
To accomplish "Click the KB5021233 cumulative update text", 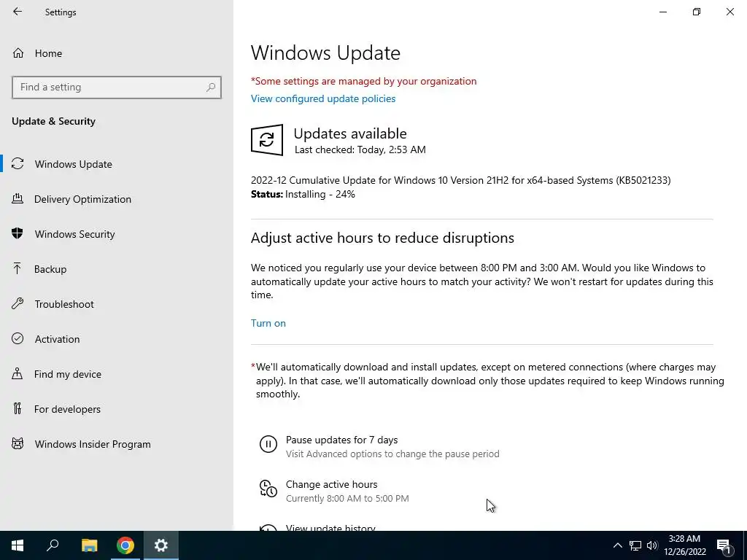I will pos(461,181).
